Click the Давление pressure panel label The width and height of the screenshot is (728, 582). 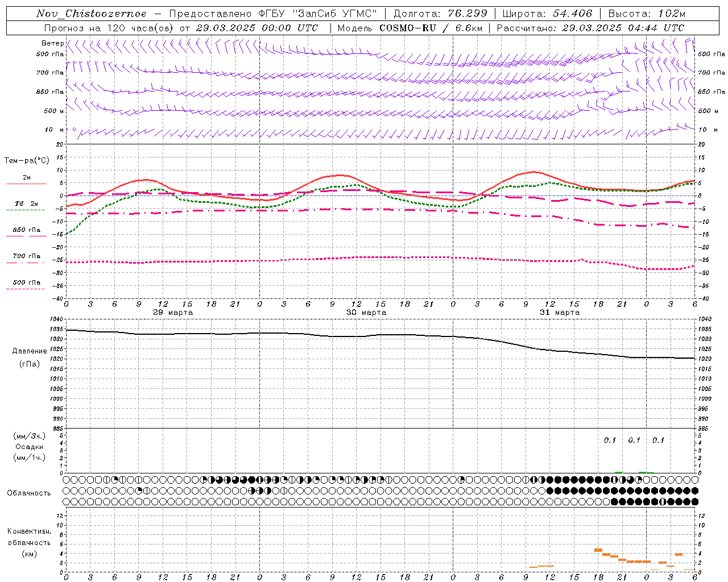click(x=30, y=351)
